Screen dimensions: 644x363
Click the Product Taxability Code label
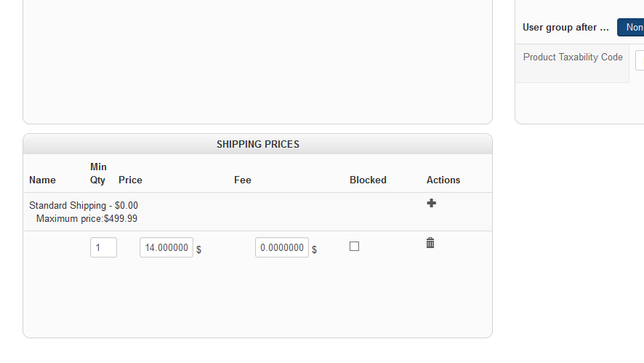click(573, 57)
